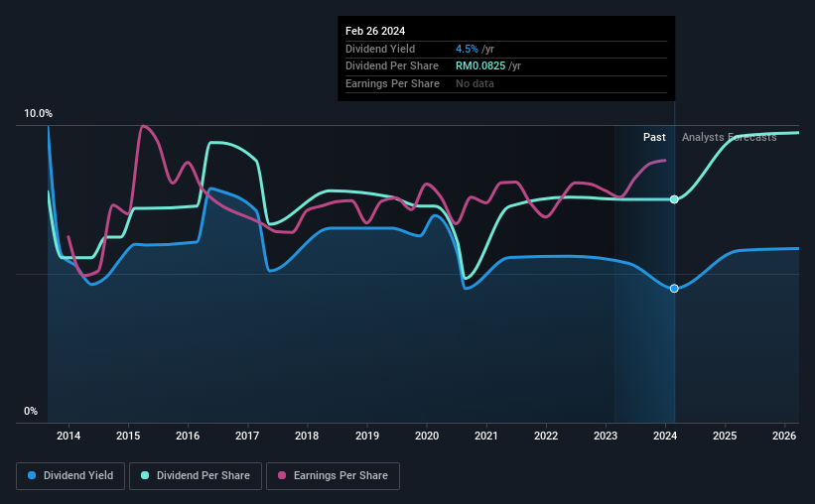The image size is (815, 504).
Task: Click the teal Dividend Per Share legend dot
Action: point(145,475)
